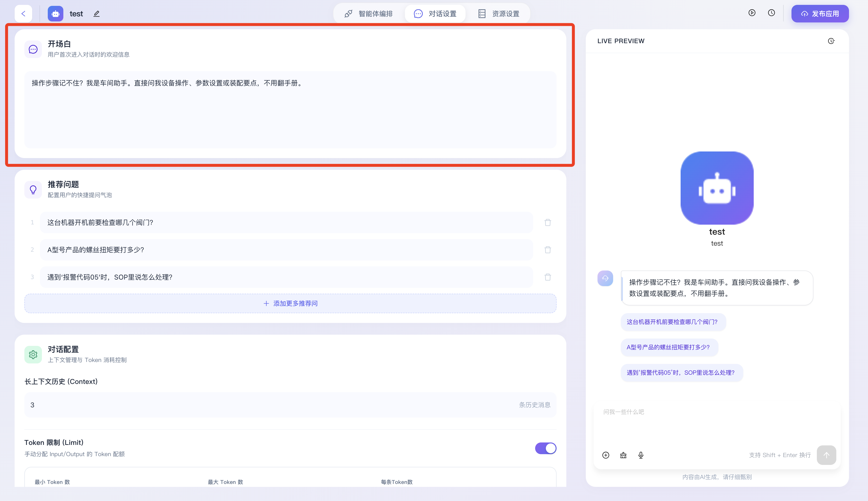The height and width of the screenshot is (501, 868).
Task: Select the 对话设置 tab
Action: click(435, 14)
